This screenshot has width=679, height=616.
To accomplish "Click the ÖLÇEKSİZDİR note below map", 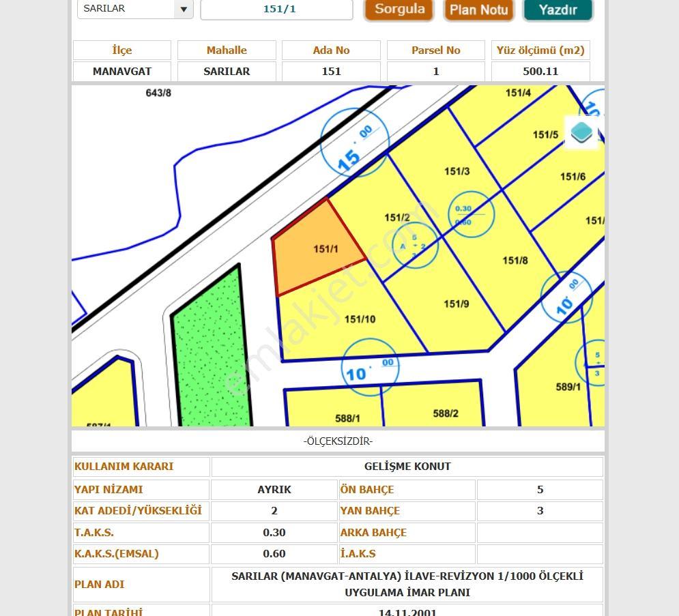I will tap(338, 441).
